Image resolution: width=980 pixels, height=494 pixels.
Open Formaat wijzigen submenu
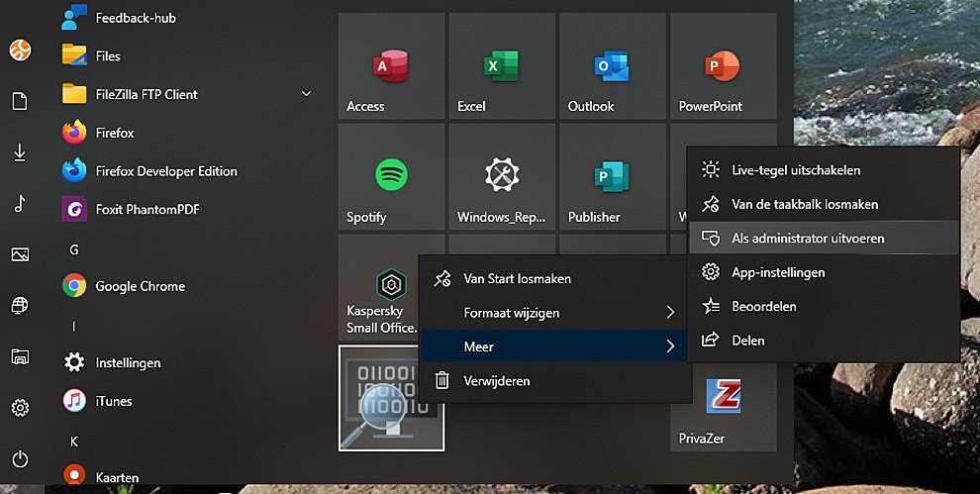(x=555, y=313)
